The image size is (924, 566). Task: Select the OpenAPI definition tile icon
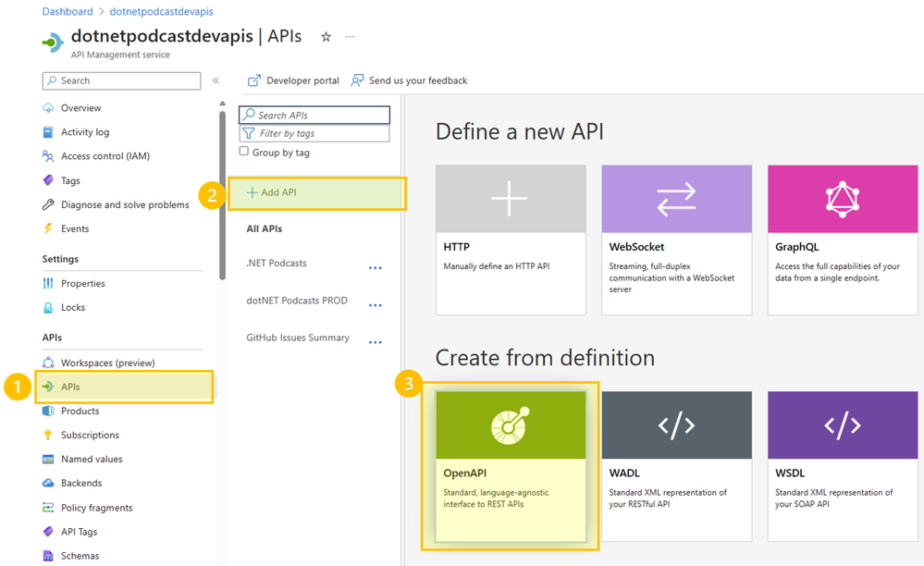[x=511, y=424]
